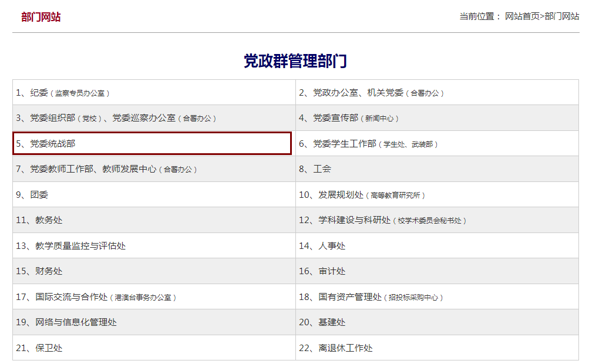Image resolution: width=589 pixels, height=364 pixels.
Task: Open 国际交流与合作处 page
Action: [x=71, y=297]
